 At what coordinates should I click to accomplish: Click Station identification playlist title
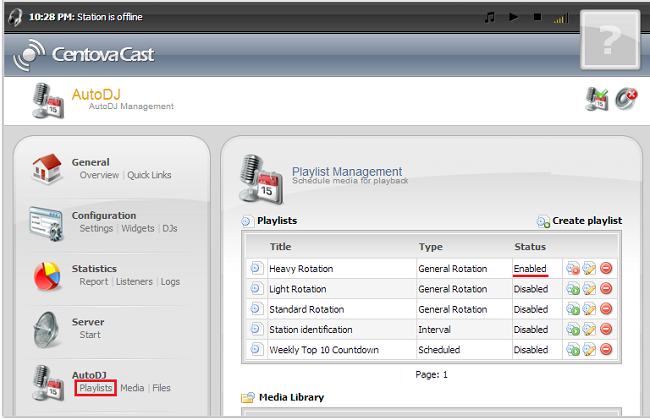pos(311,330)
